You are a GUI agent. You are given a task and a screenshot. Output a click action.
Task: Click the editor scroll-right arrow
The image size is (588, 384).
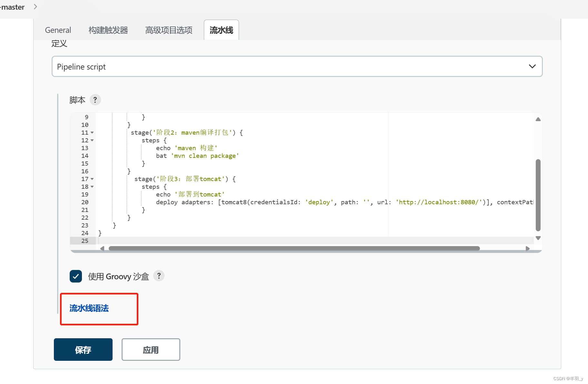(x=527, y=248)
